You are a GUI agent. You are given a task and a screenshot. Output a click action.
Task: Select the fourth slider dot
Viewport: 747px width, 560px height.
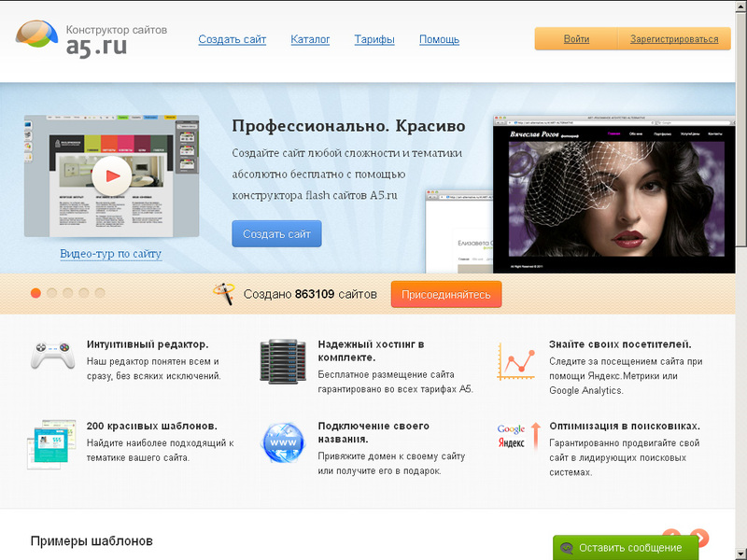(84, 293)
